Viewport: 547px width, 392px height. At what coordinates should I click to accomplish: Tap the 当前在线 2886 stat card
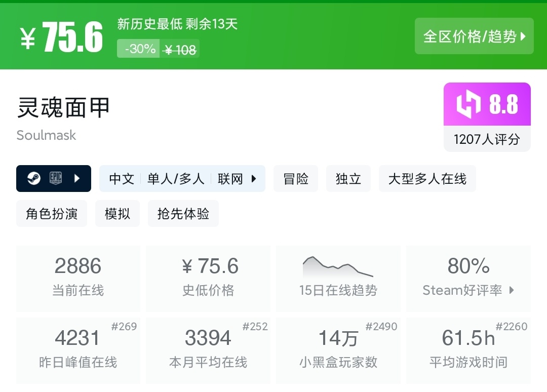[x=78, y=278]
